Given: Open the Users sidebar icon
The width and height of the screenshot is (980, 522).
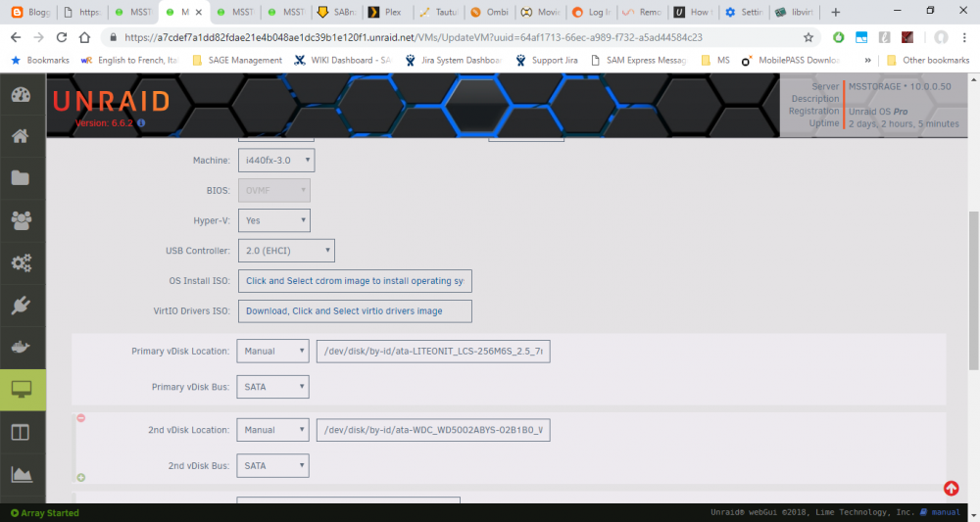Looking at the screenshot, I should (x=21, y=220).
